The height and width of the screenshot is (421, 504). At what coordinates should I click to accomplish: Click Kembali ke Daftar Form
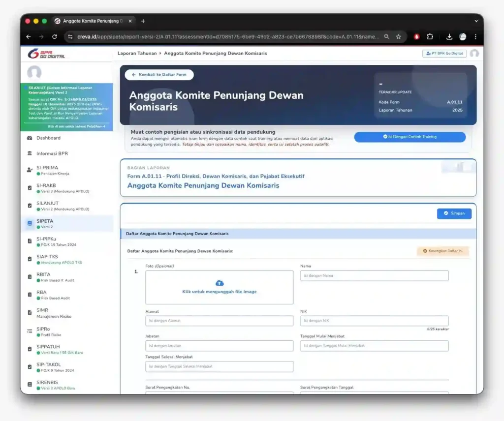[159, 75]
